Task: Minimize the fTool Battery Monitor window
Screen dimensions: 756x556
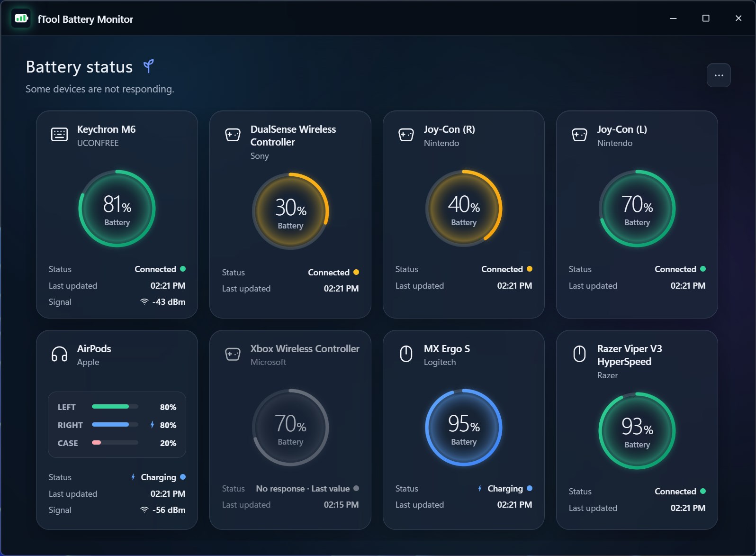Action: point(673,18)
